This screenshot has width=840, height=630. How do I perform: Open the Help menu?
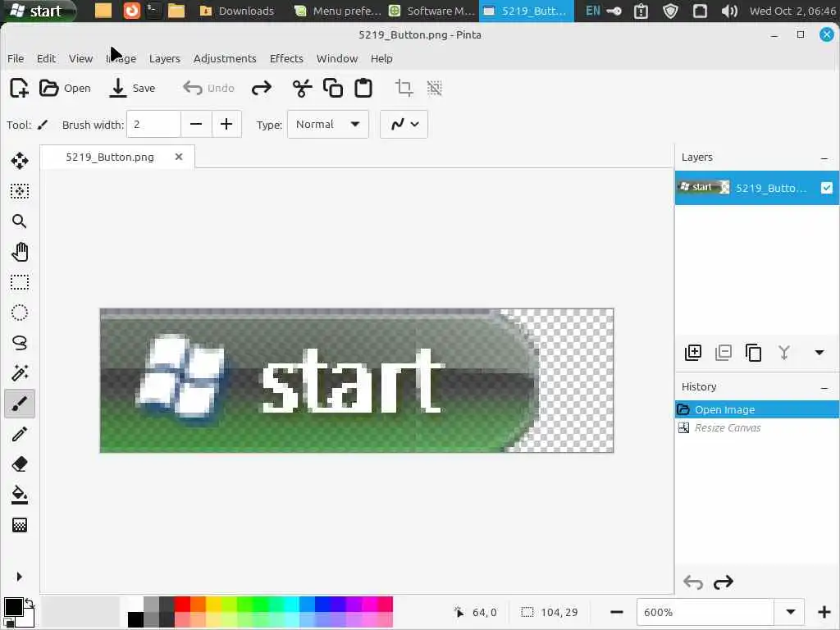tap(381, 58)
